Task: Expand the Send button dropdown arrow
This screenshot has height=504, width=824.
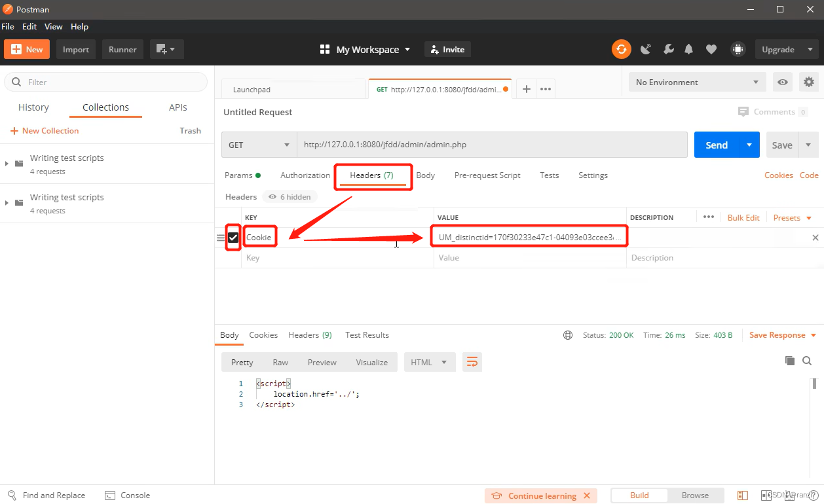Action: click(749, 145)
